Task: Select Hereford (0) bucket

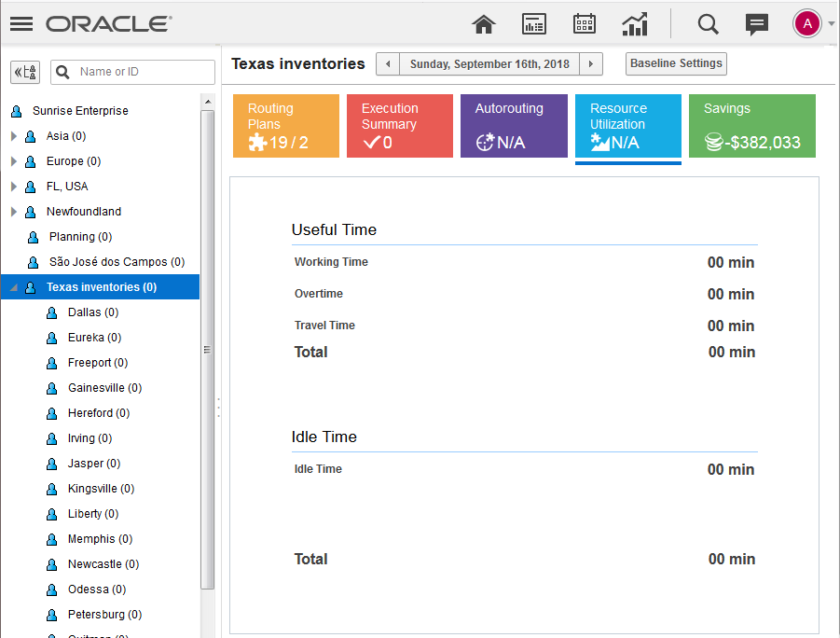Action: click(x=99, y=413)
